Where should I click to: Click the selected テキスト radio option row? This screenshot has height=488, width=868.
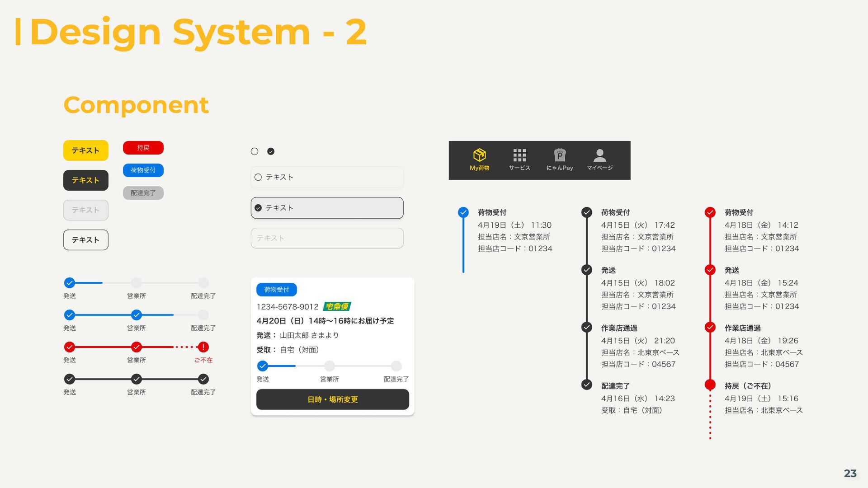point(327,208)
